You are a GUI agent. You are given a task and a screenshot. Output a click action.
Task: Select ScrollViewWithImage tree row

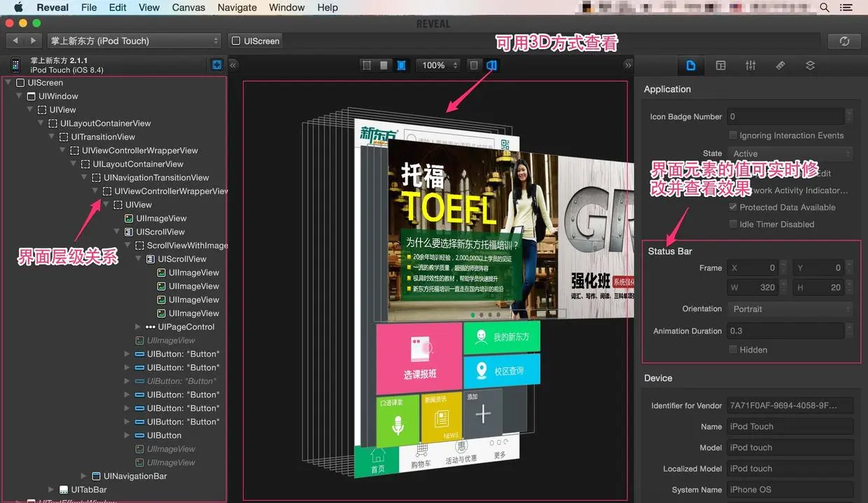point(182,245)
